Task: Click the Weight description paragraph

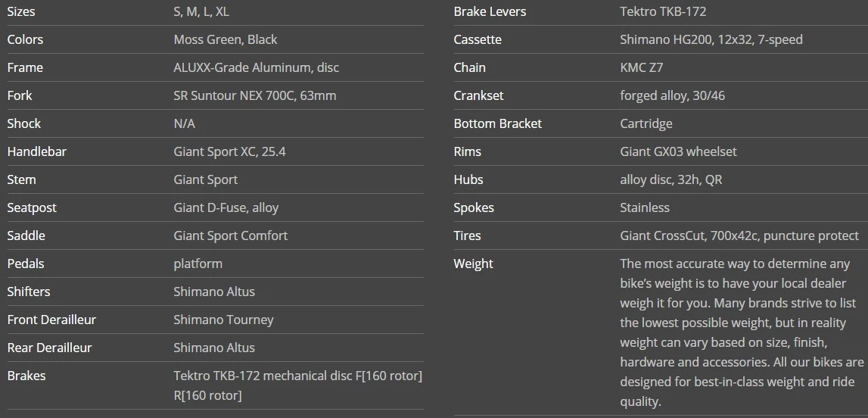Action: tap(742, 332)
